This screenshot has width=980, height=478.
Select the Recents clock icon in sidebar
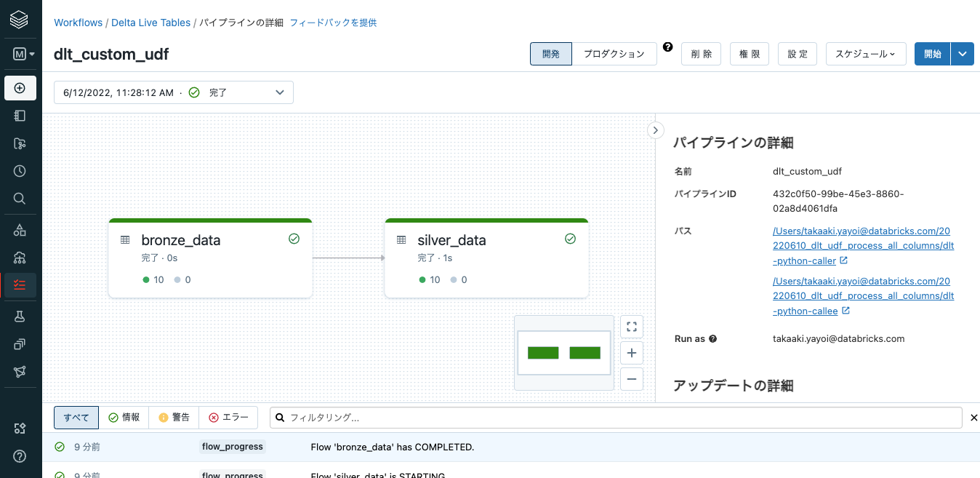20,170
